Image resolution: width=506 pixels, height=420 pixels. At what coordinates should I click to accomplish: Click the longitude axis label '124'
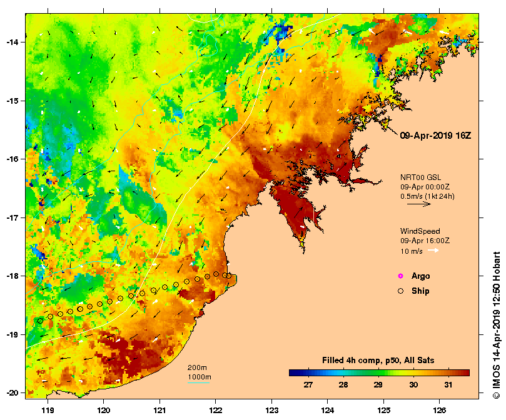[x=328, y=411]
